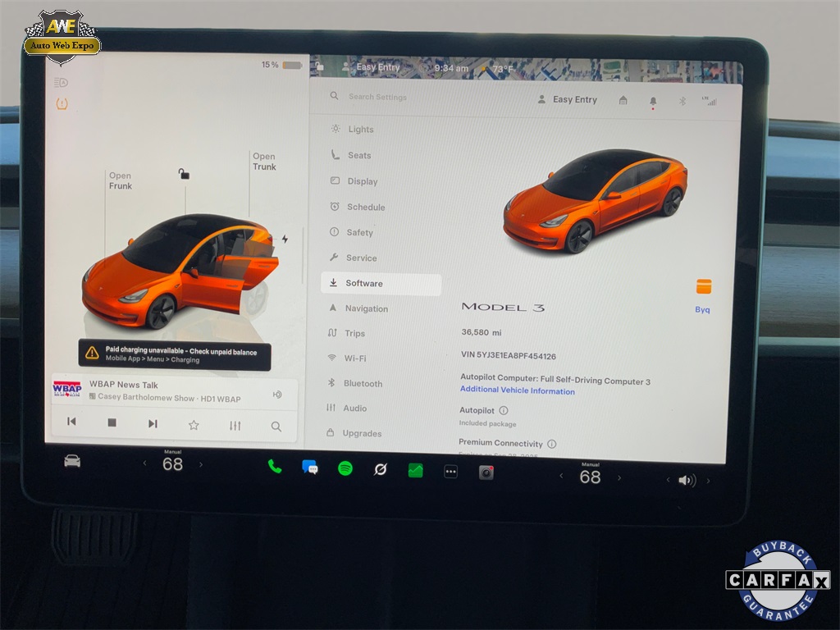This screenshot has width=840, height=630.
Task: Open Additional Vehicle Information link
Action: point(518,390)
